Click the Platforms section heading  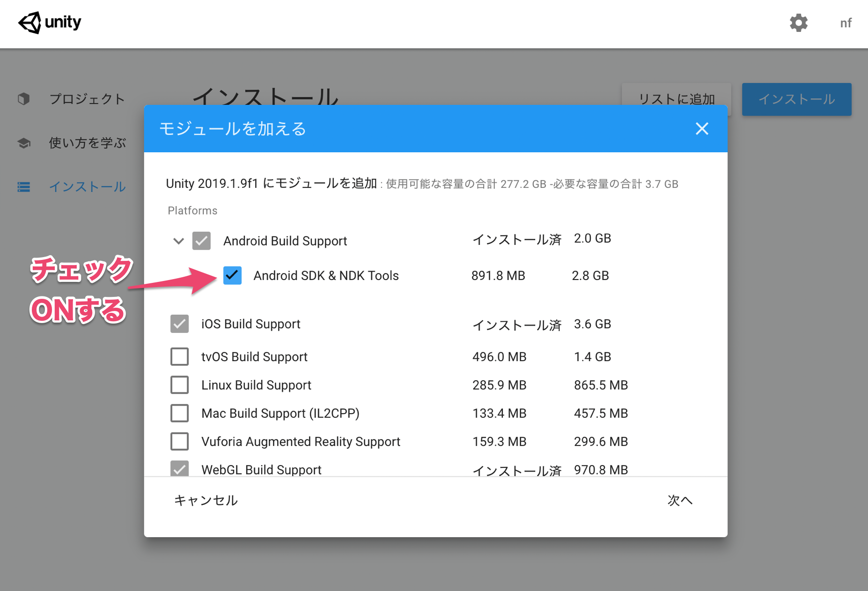(x=192, y=211)
